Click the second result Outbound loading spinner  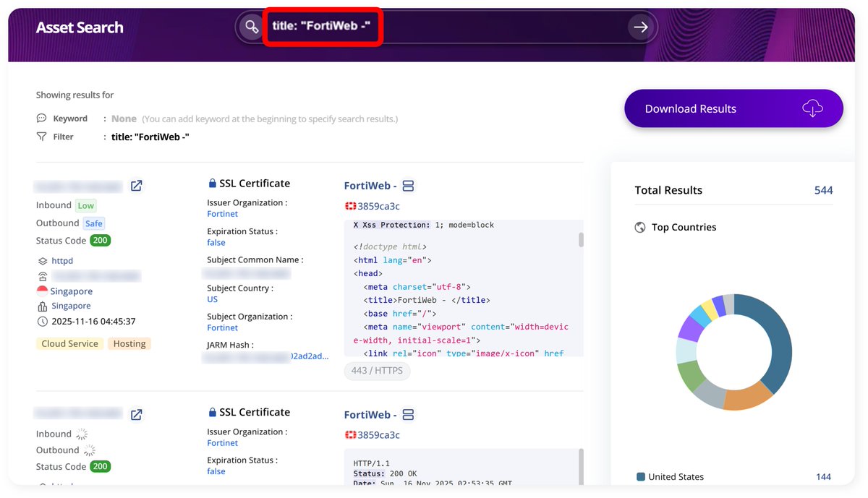point(90,450)
